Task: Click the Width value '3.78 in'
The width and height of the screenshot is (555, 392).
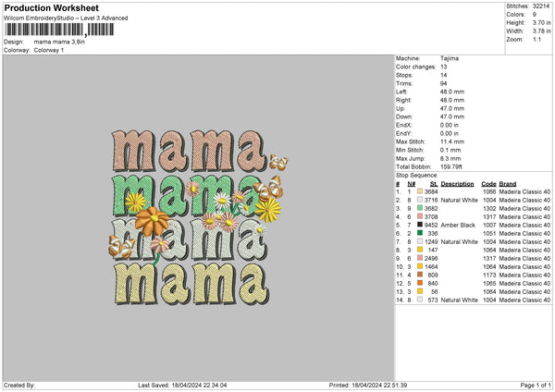Action: pos(542,31)
